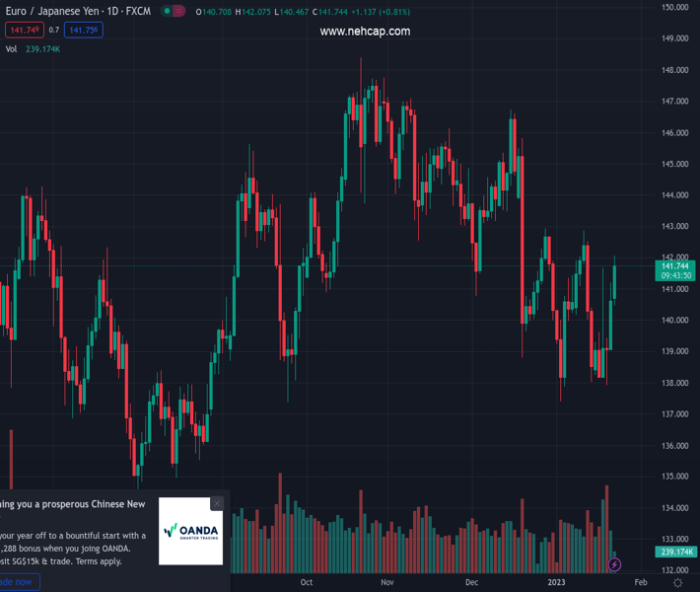Select the Vol indicator legend
This screenshot has height=592, width=700.
click(12, 49)
